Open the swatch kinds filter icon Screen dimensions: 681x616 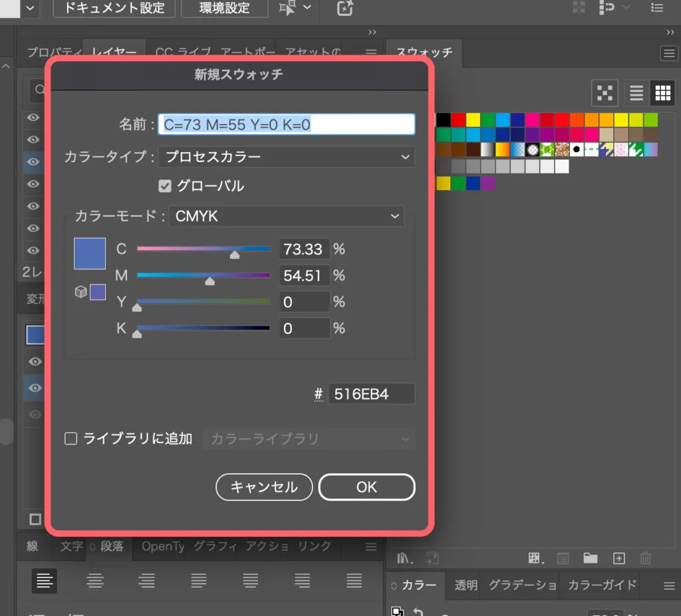[x=535, y=558]
